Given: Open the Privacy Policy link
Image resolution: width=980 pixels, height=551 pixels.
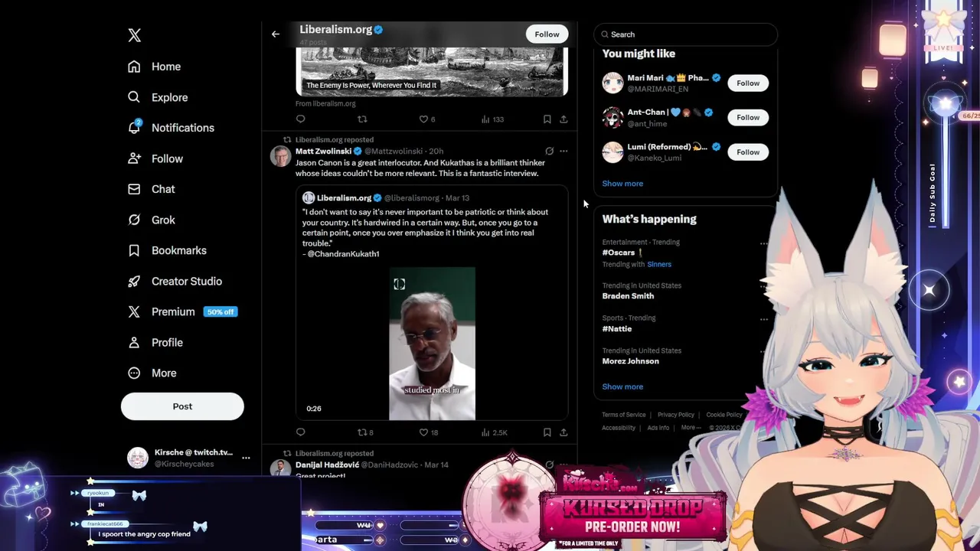Looking at the screenshot, I should pyautogui.click(x=676, y=415).
